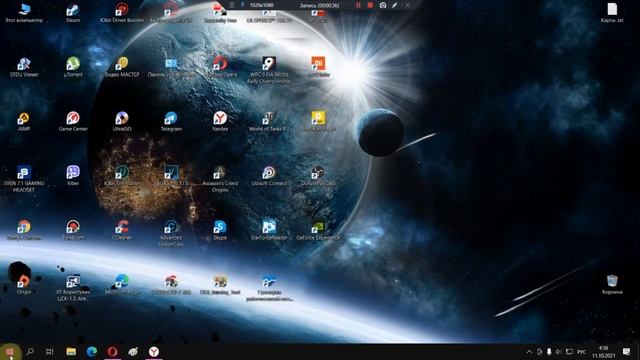This screenshot has height=360, width=640.
Task: Open the Этот компьютер desktop icon
Action: pos(24,12)
